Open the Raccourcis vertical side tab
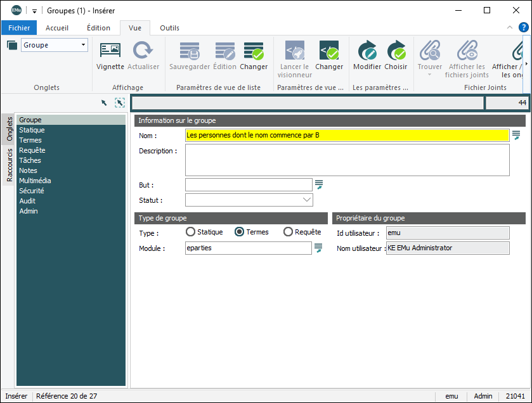The width and height of the screenshot is (532, 403). pyautogui.click(x=10, y=165)
